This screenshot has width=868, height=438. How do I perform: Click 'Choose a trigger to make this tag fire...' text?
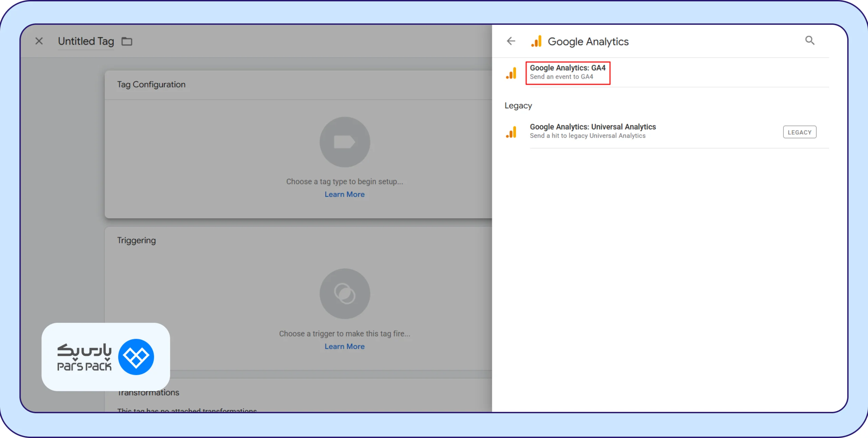click(x=344, y=334)
